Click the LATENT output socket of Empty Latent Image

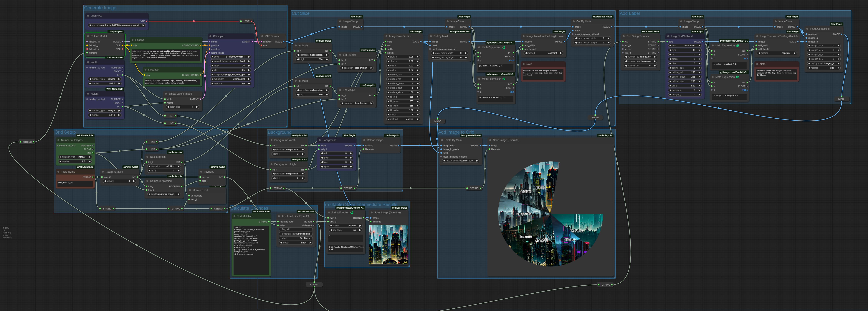pyautogui.click(x=201, y=99)
